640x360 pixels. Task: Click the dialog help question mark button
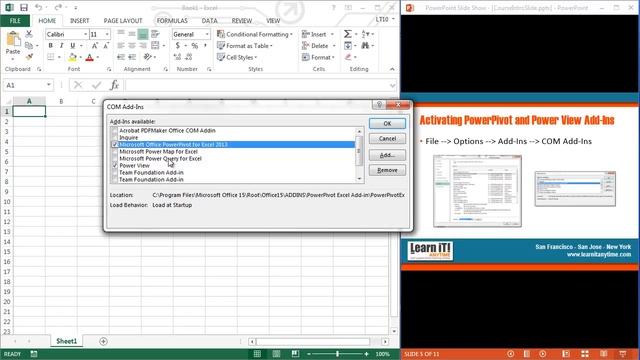pos(379,105)
